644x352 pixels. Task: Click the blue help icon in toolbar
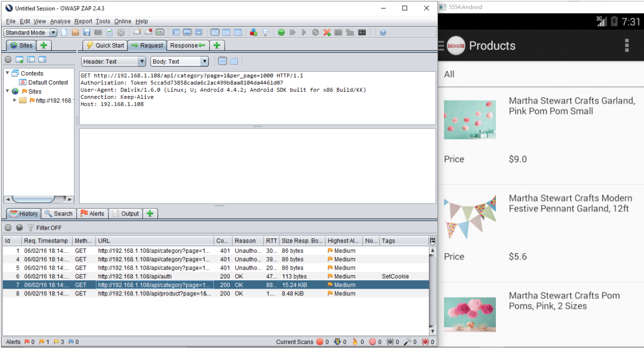point(383,33)
